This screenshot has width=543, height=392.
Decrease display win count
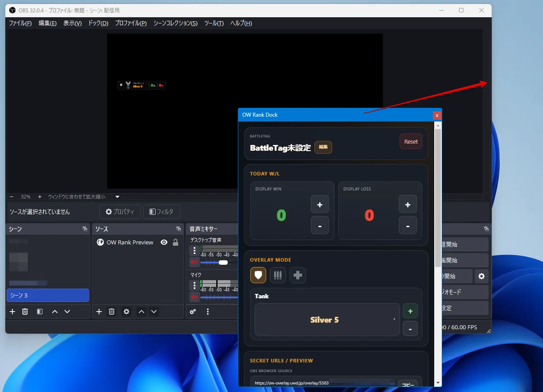point(320,225)
